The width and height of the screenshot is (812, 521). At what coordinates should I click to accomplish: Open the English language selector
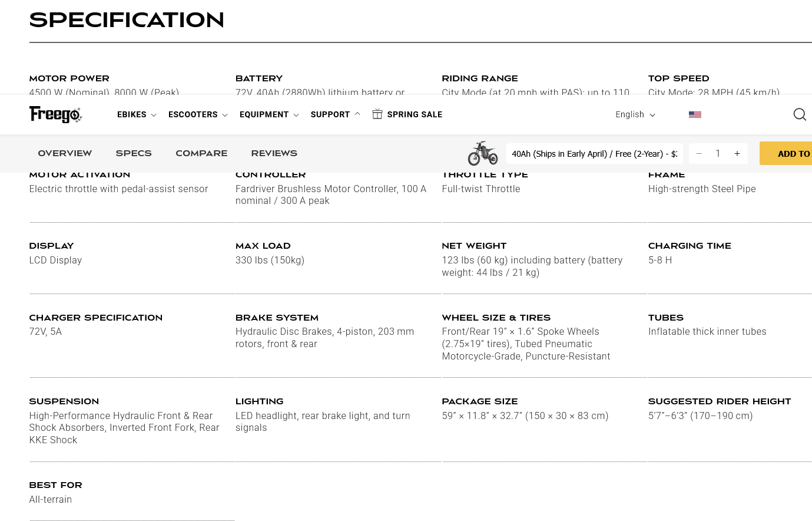(635, 114)
